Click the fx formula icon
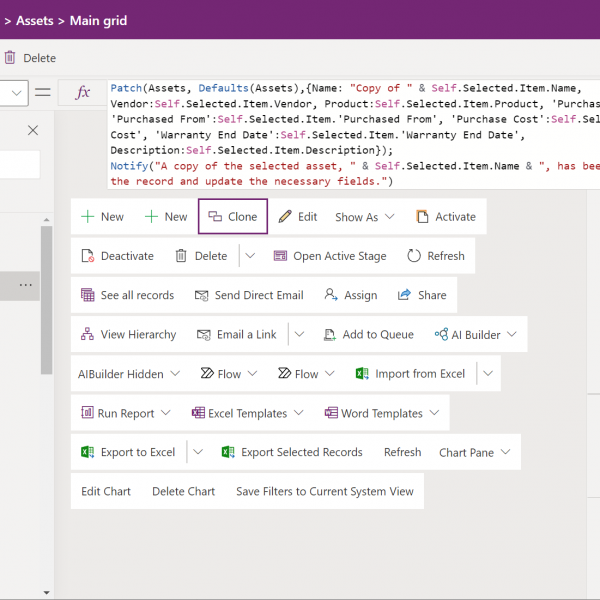The height and width of the screenshot is (600, 600). pyautogui.click(x=83, y=93)
